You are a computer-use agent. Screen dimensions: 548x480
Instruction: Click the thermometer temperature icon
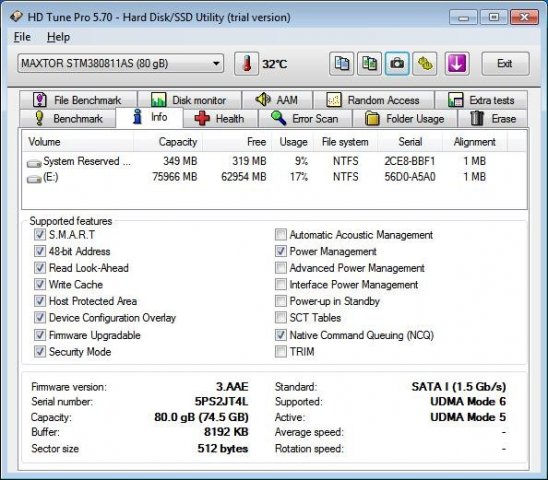click(246, 64)
